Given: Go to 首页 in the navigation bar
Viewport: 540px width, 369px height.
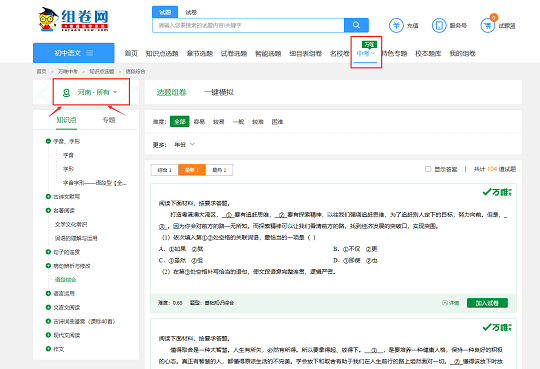Looking at the screenshot, I should (x=131, y=53).
